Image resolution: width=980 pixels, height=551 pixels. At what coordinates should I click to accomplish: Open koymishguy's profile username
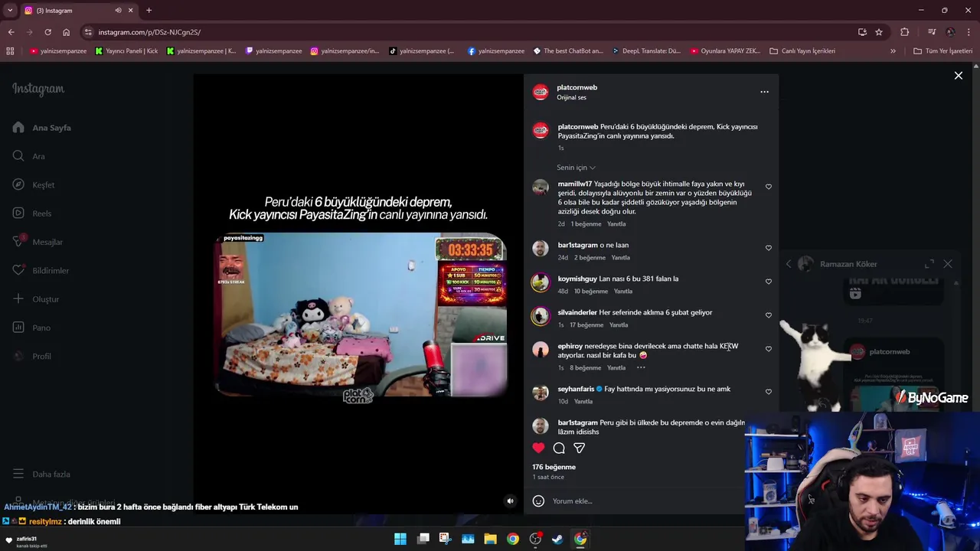pyautogui.click(x=577, y=279)
